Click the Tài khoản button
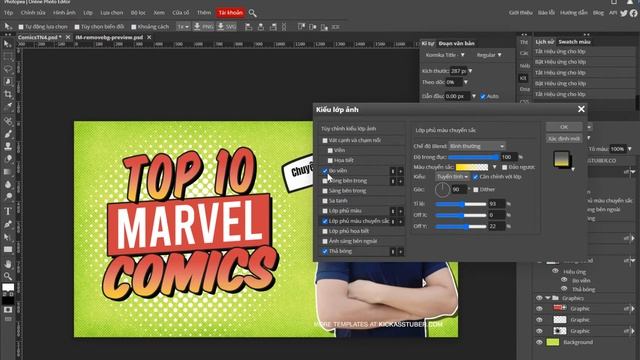 pyautogui.click(x=231, y=13)
